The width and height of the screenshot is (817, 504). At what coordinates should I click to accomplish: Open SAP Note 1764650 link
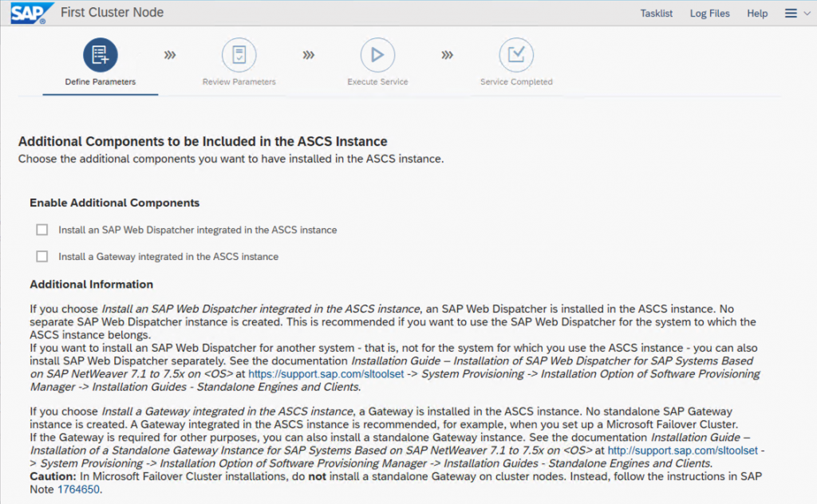tap(78, 490)
